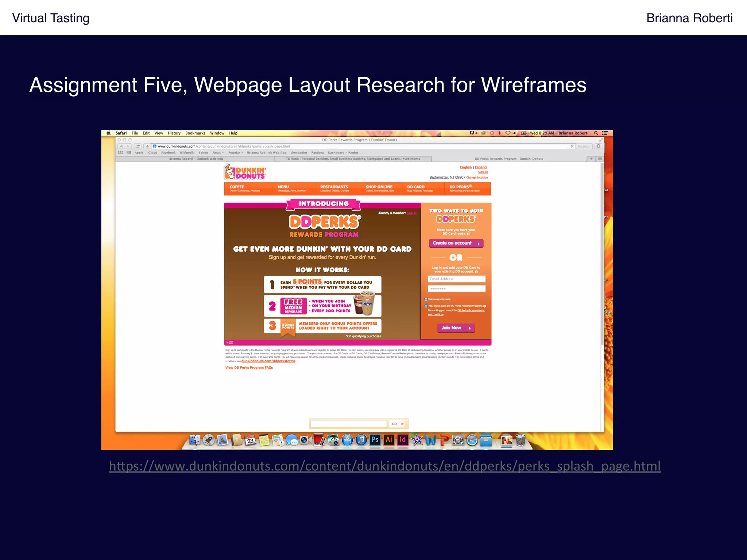The height and width of the screenshot is (560, 747).
Task: Click the Español language link
Action: click(481, 167)
